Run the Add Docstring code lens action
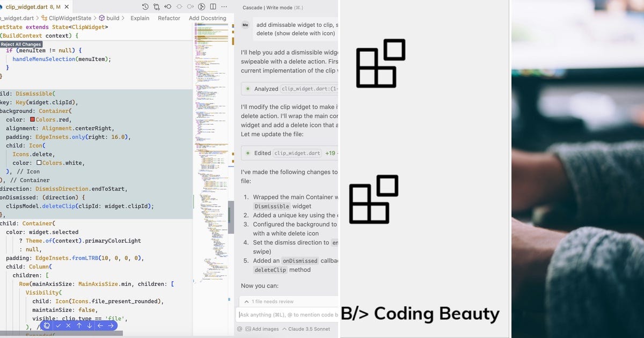 (207, 18)
